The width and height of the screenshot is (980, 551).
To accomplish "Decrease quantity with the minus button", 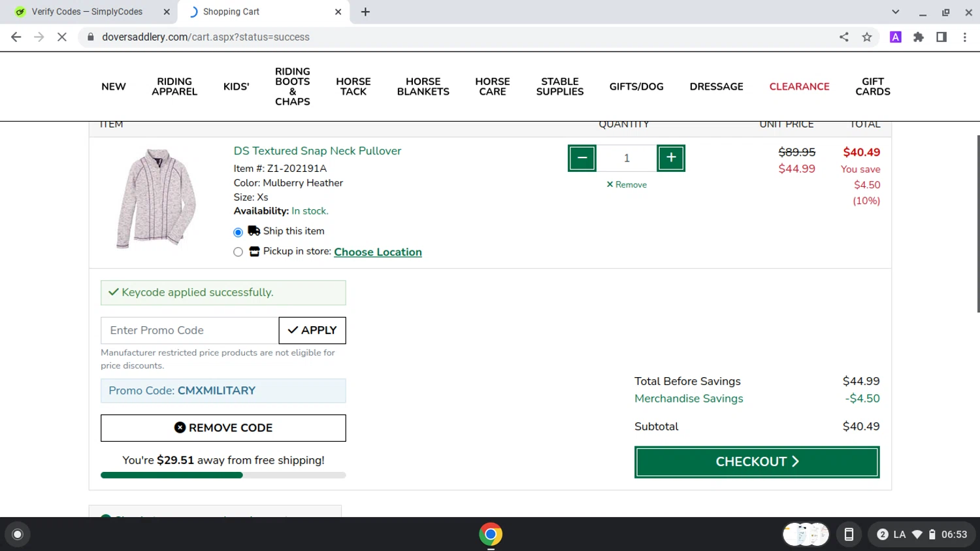I will 582,158.
